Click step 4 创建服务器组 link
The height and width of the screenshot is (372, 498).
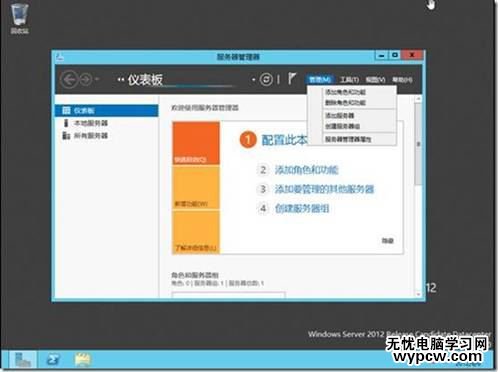(302, 209)
